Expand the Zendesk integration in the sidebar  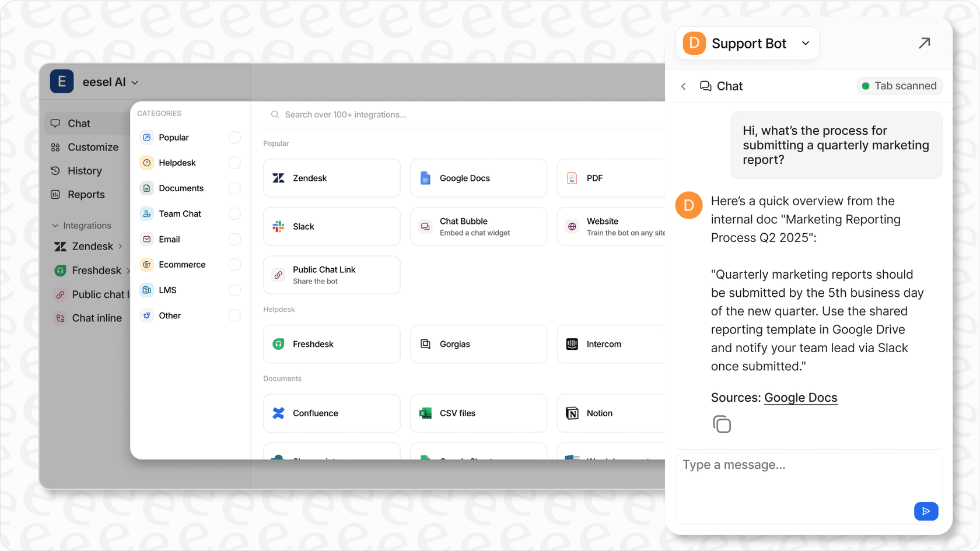coord(120,246)
